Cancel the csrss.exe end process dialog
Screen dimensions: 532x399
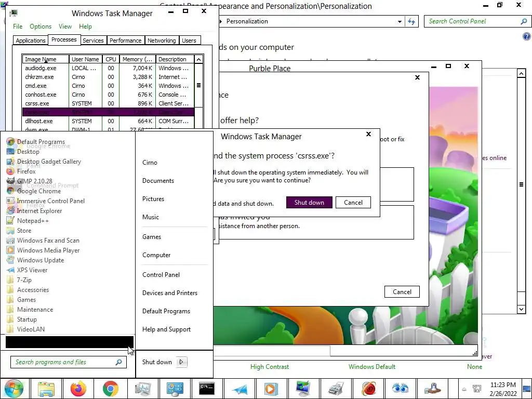tap(353, 203)
